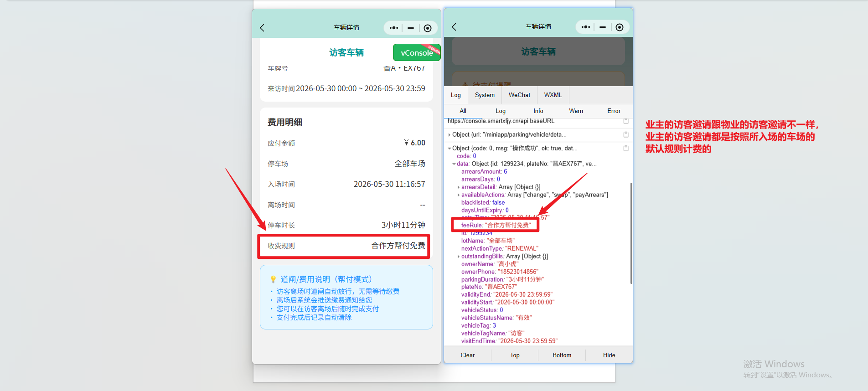This screenshot has height=391, width=868.
Task: Click the 离场时间 row
Action: [x=346, y=205]
